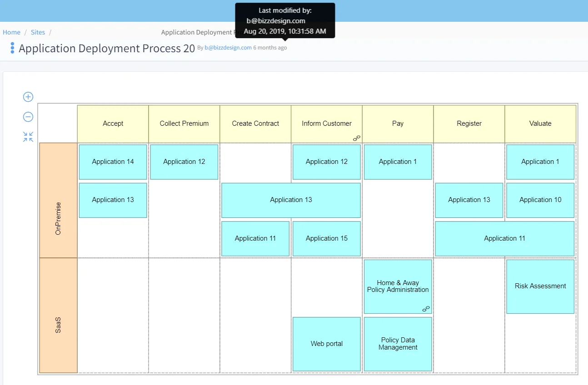Select the Application 14 cell icon block
588x385 pixels.
click(113, 162)
